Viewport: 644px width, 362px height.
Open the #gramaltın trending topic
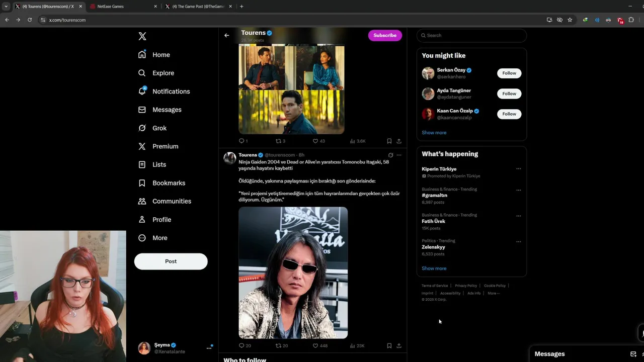(435, 195)
